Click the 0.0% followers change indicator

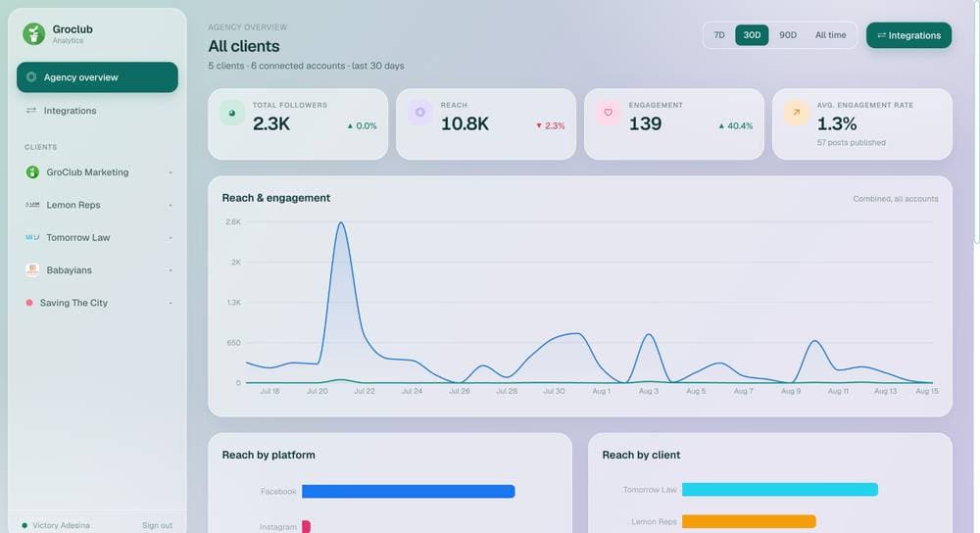click(362, 125)
